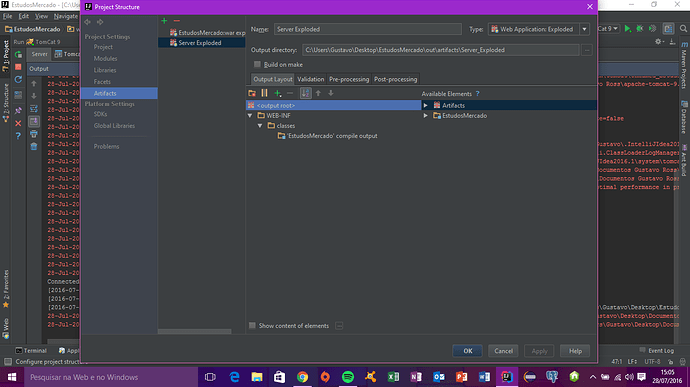Expand the EstudosMercado available element
This screenshot has height=387, width=690.
(426, 116)
